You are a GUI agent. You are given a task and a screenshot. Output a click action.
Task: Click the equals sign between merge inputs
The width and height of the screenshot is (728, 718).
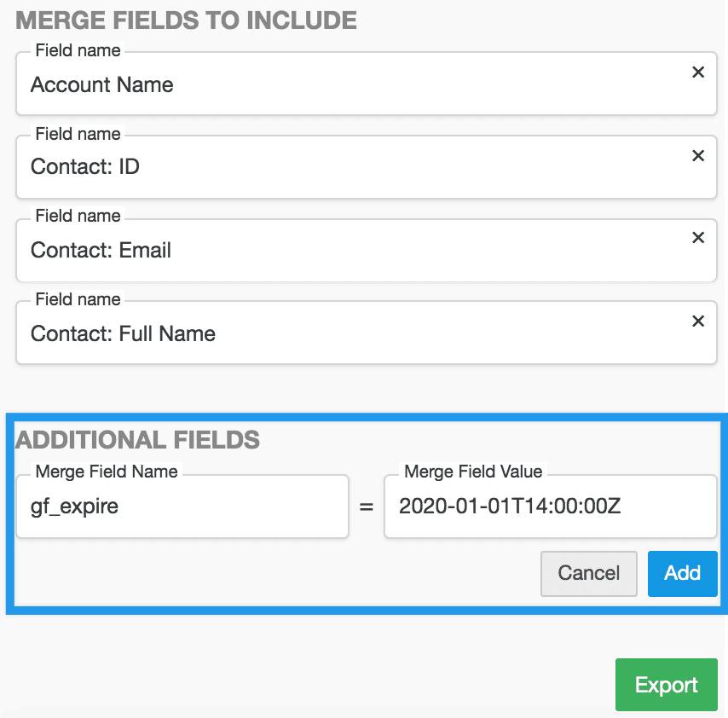[367, 507]
